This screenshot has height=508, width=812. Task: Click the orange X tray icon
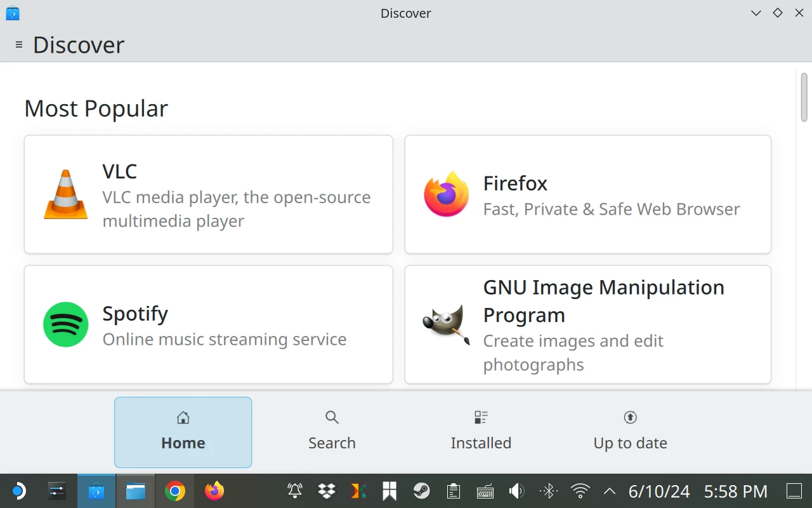pyautogui.click(x=358, y=491)
